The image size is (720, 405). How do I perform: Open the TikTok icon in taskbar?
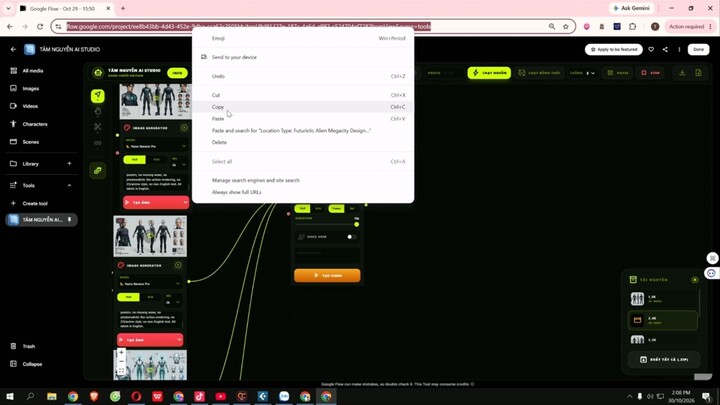pyautogui.click(x=199, y=396)
